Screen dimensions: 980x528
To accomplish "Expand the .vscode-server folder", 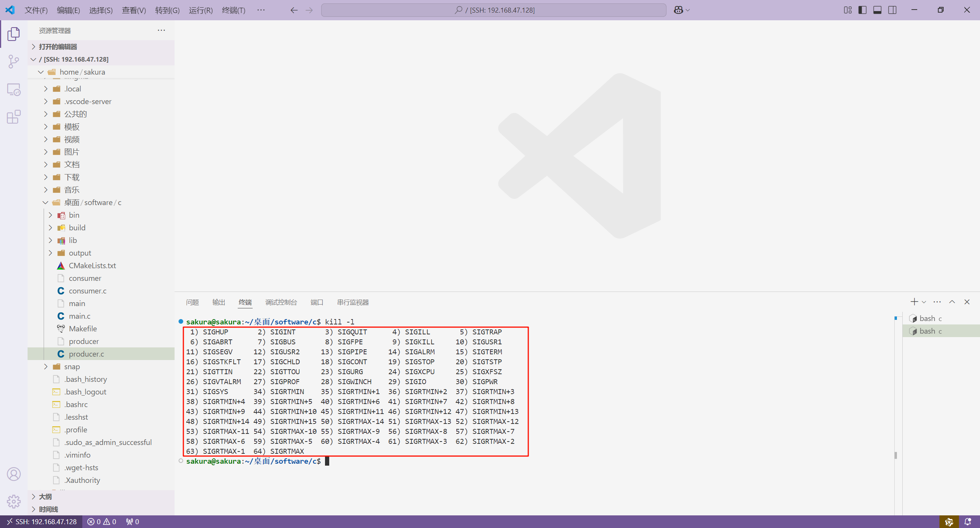I will coord(101,101).
